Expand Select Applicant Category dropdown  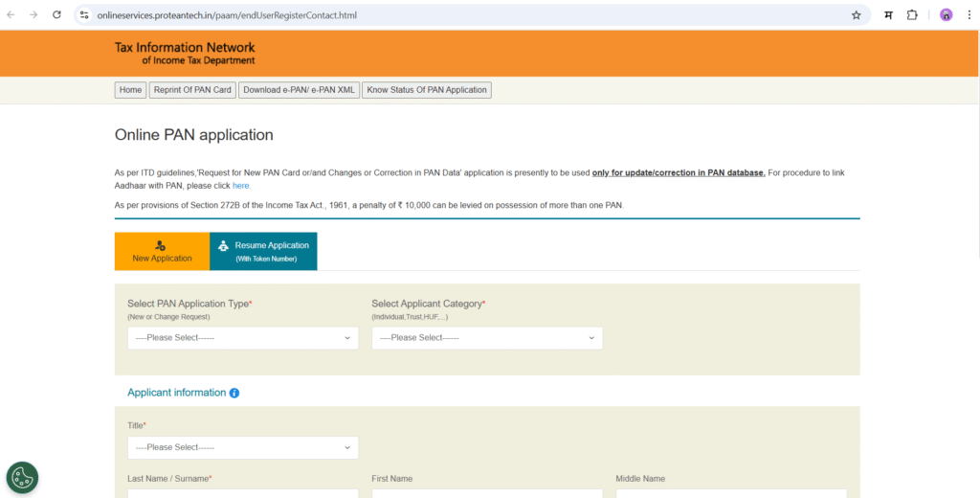[486, 338]
